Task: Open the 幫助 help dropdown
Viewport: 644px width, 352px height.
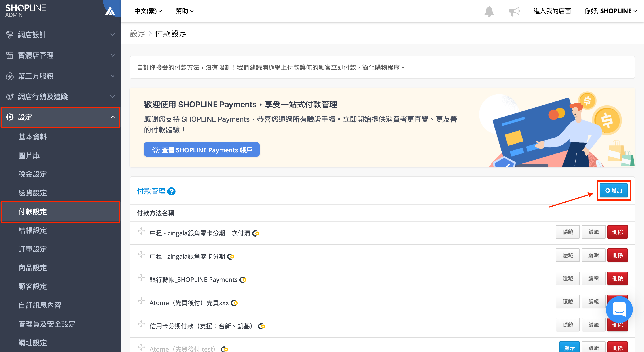Action: (x=185, y=11)
